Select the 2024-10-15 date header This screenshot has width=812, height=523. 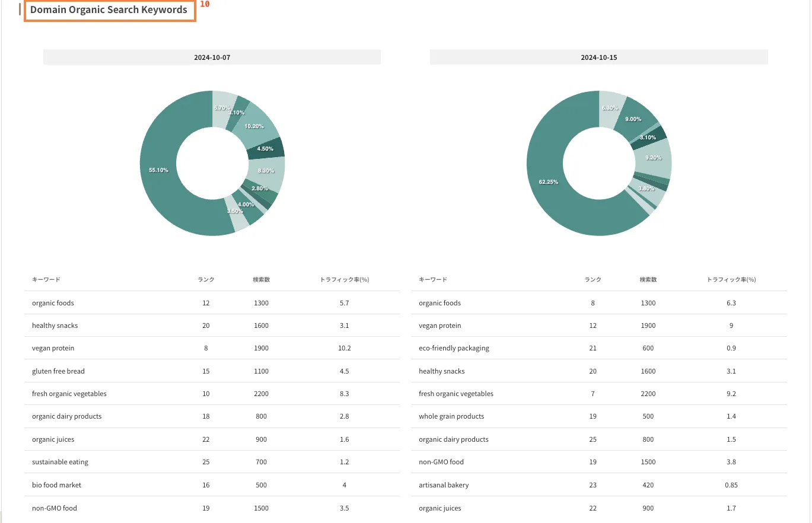click(x=598, y=58)
